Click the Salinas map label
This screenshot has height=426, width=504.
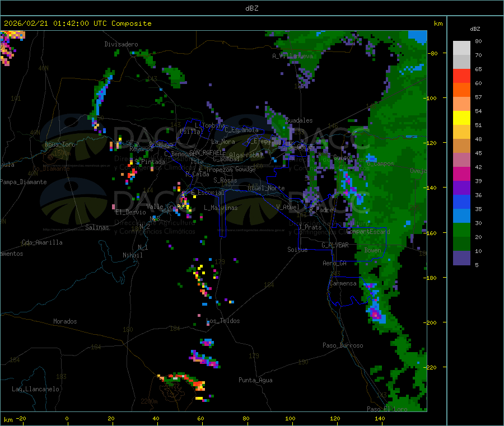pyautogui.click(x=97, y=227)
